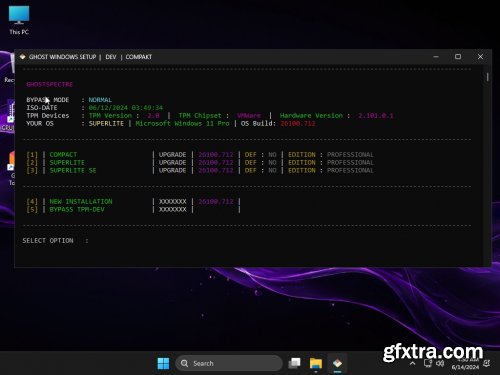500x375 pixels.
Task: Click XXXXXXX in the NEW INSTALLATION row
Action: point(172,202)
